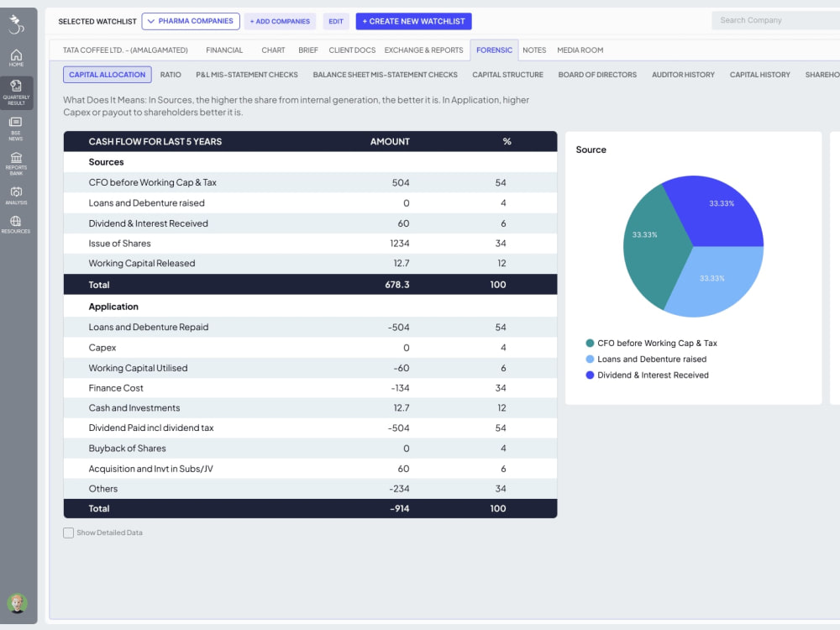The height and width of the screenshot is (630, 840).
Task: Switch to Media Room tab
Action: [x=580, y=50]
